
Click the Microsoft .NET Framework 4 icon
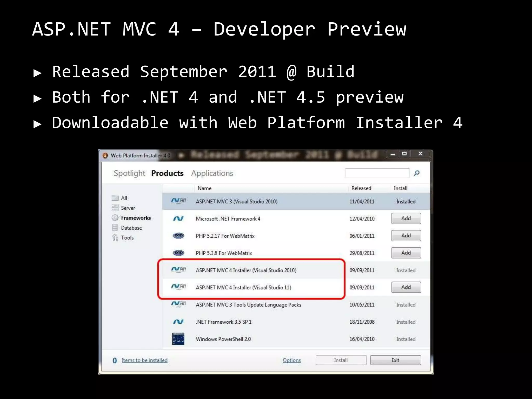click(178, 219)
